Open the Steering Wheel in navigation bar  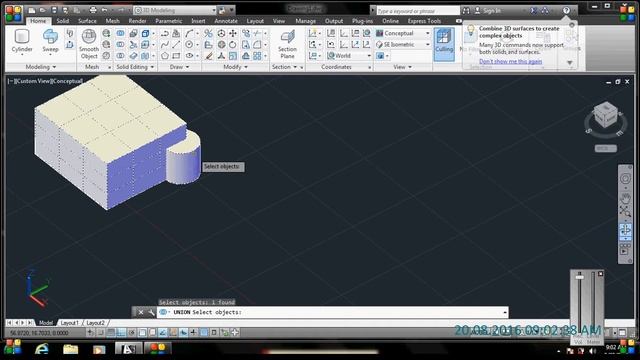[x=625, y=179]
